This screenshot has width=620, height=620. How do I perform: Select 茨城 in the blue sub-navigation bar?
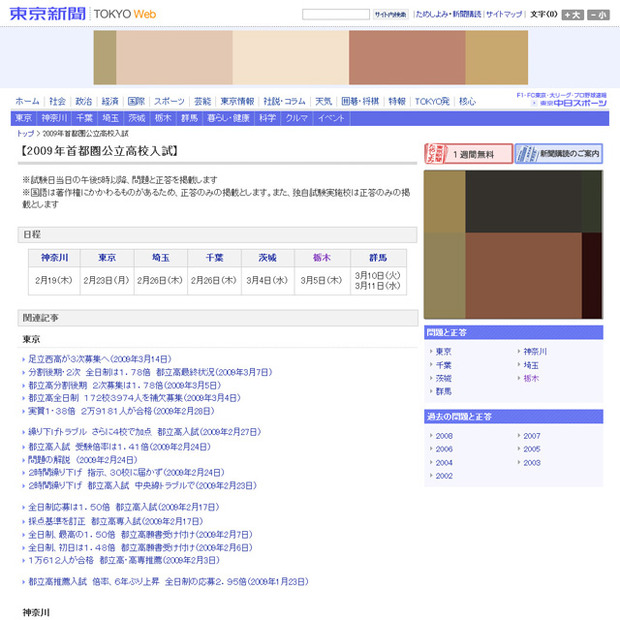136,118
